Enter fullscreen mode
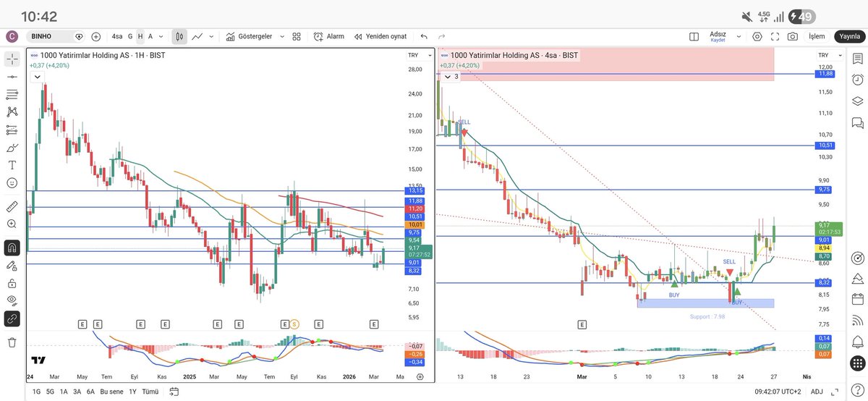Image resolution: width=868 pixels, height=401 pixels. (x=775, y=36)
